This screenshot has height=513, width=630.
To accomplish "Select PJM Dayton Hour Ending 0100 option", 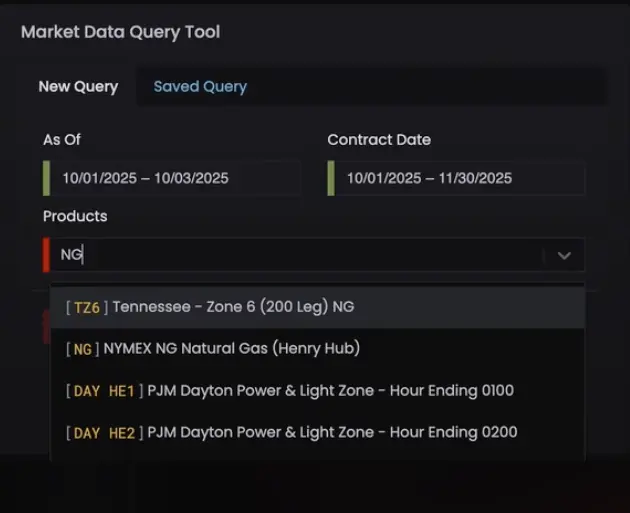I will point(330,390).
